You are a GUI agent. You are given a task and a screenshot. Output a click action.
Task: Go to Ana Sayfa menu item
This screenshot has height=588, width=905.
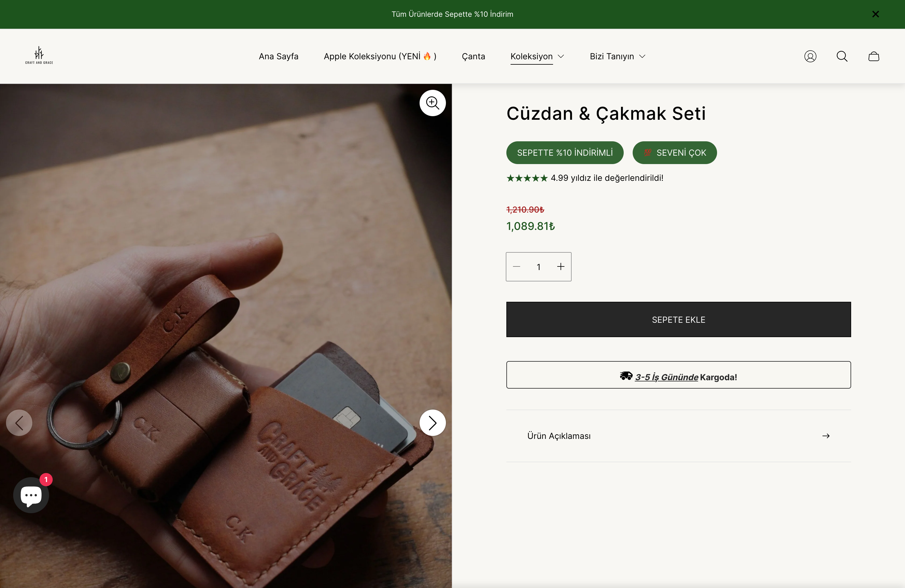pyautogui.click(x=278, y=56)
